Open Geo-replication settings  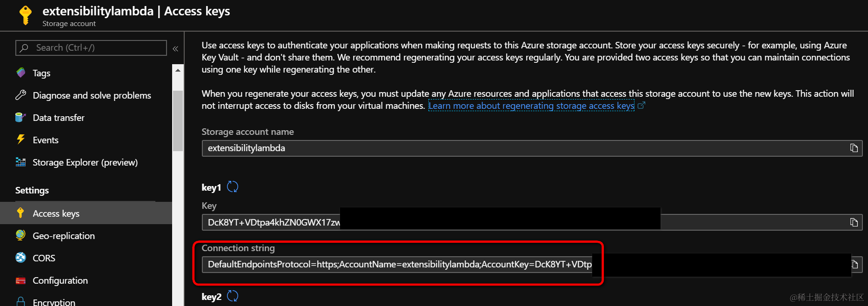pyautogui.click(x=64, y=236)
